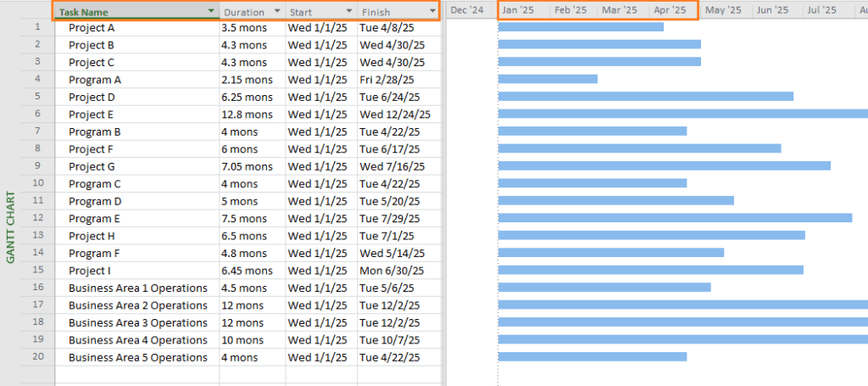Click the Project G finish date cell
This screenshot has width=868, height=386.
[392, 166]
